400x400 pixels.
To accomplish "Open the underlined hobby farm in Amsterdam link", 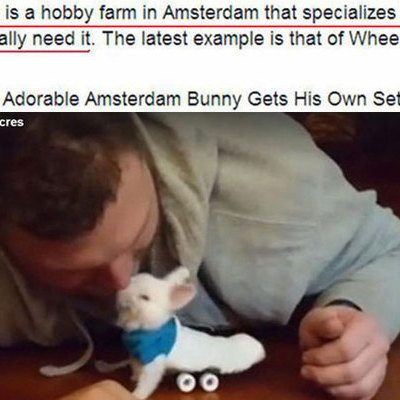I will click(200, 13).
